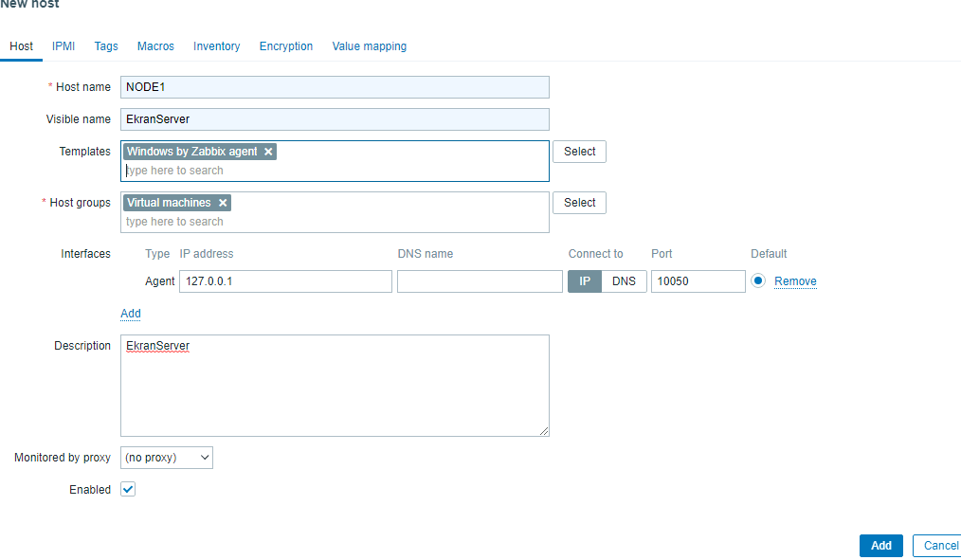Click the Add interface link
Screen dimensions: 961x560
pos(131,314)
